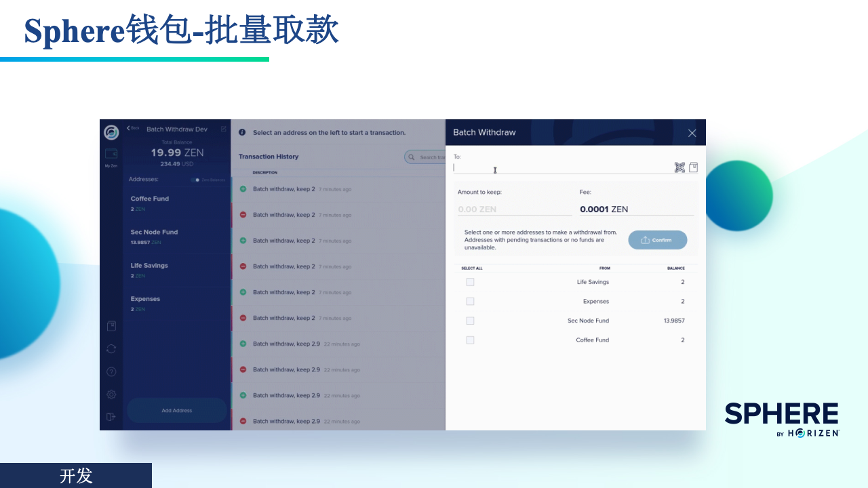Click the magnifier icon in transaction search

pyautogui.click(x=412, y=157)
